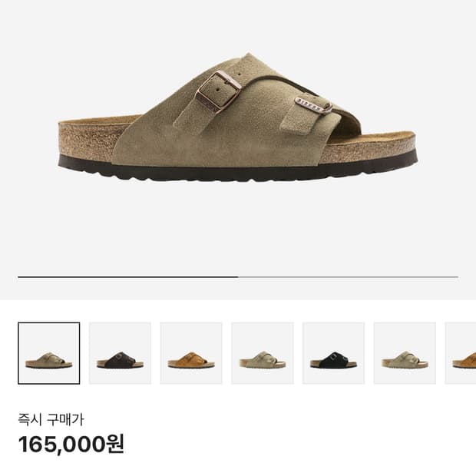Open the fourth thumbnail, a light taupe sandal
The image size is (476, 476).
pos(263,353)
